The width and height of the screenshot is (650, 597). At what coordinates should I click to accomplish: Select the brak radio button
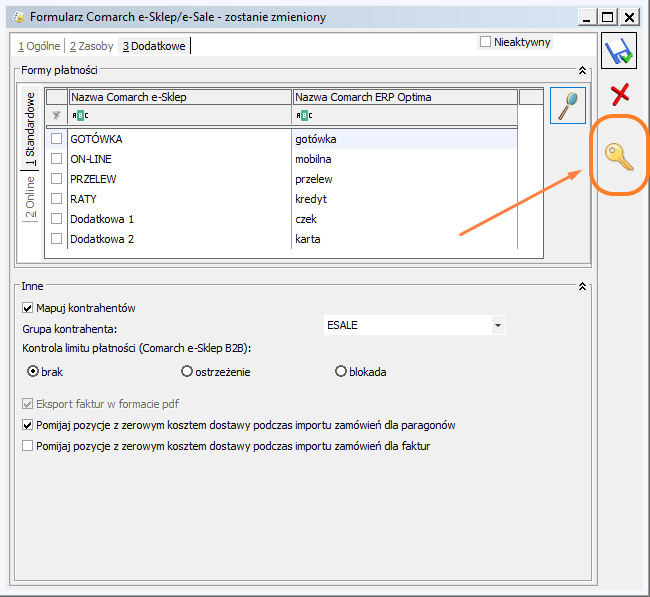[33, 371]
